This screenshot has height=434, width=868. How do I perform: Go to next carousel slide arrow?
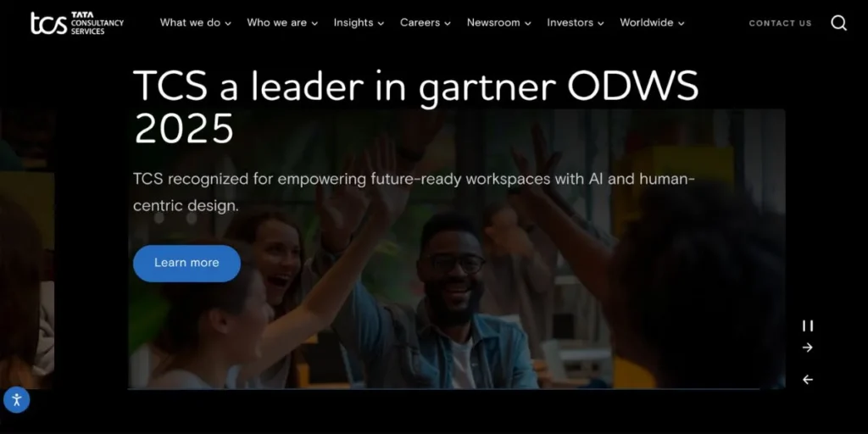(808, 348)
